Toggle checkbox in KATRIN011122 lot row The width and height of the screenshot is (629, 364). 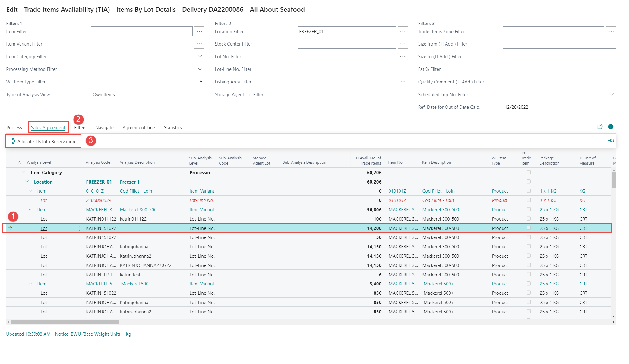click(529, 218)
